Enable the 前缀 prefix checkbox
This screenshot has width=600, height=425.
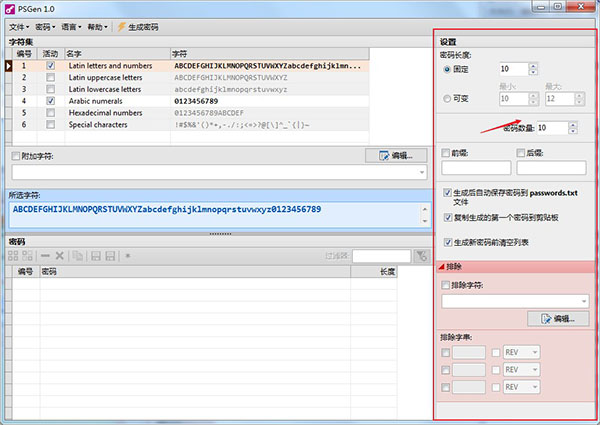(445, 153)
